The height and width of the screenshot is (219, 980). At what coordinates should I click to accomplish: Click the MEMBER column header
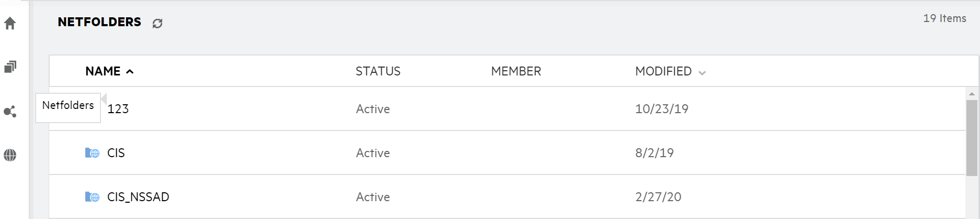coord(516,71)
